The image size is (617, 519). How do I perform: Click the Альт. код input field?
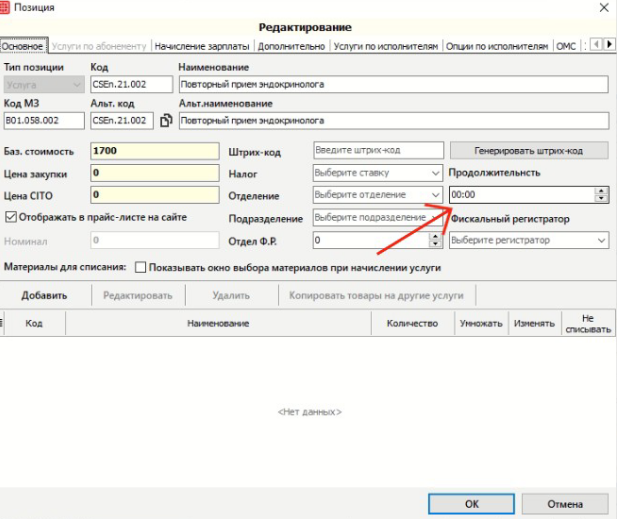122,120
